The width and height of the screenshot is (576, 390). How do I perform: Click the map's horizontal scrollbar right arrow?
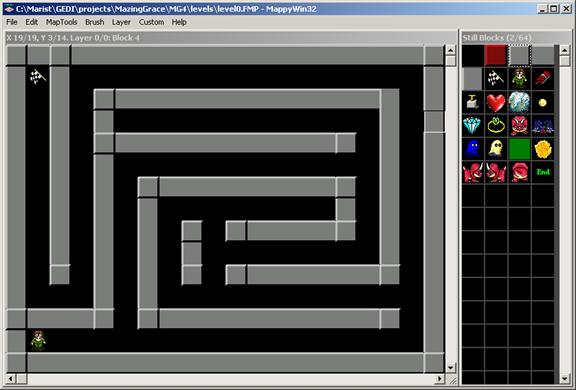[x=439, y=378]
